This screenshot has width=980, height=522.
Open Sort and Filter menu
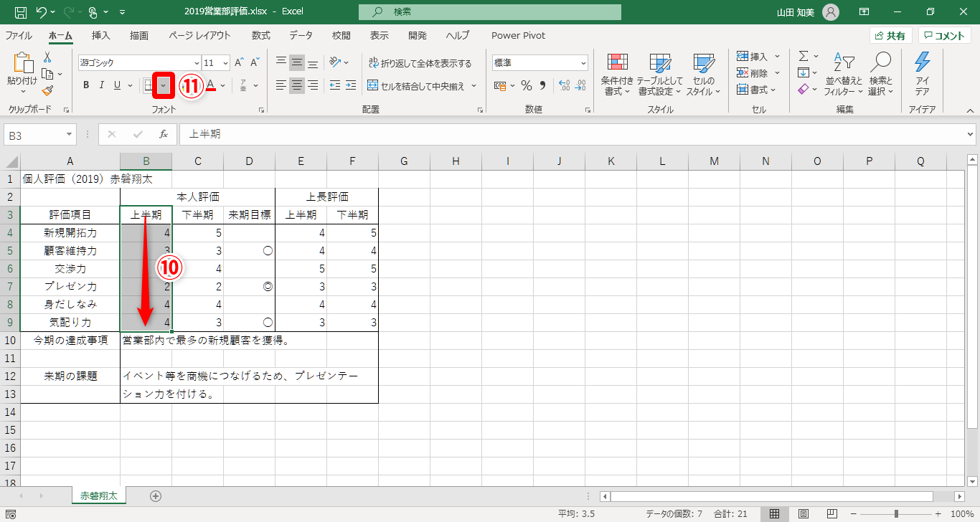(844, 75)
